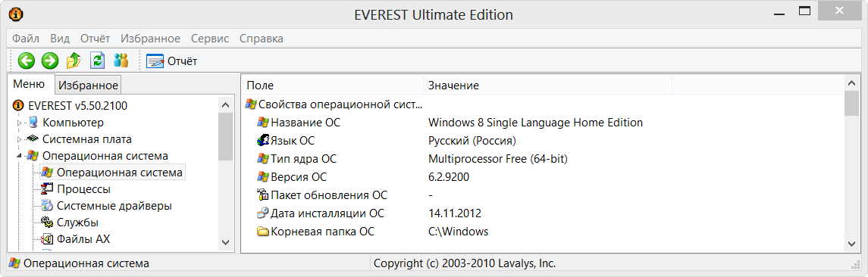
Task: Click the green Back arrow toolbar icon
Action: [x=26, y=61]
